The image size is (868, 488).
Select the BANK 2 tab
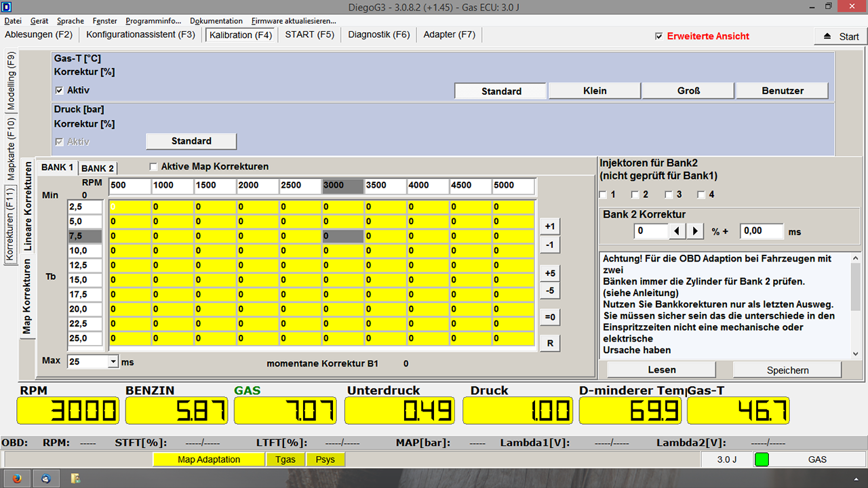(98, 168)
